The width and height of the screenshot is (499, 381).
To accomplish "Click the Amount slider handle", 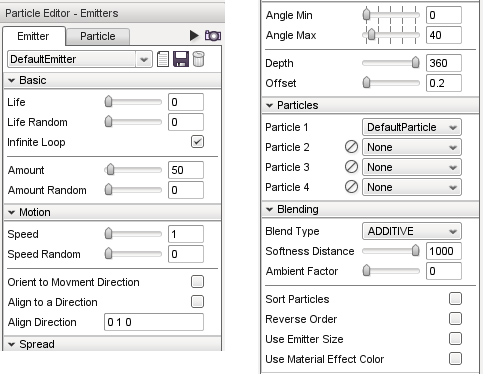I will point(110,170).
